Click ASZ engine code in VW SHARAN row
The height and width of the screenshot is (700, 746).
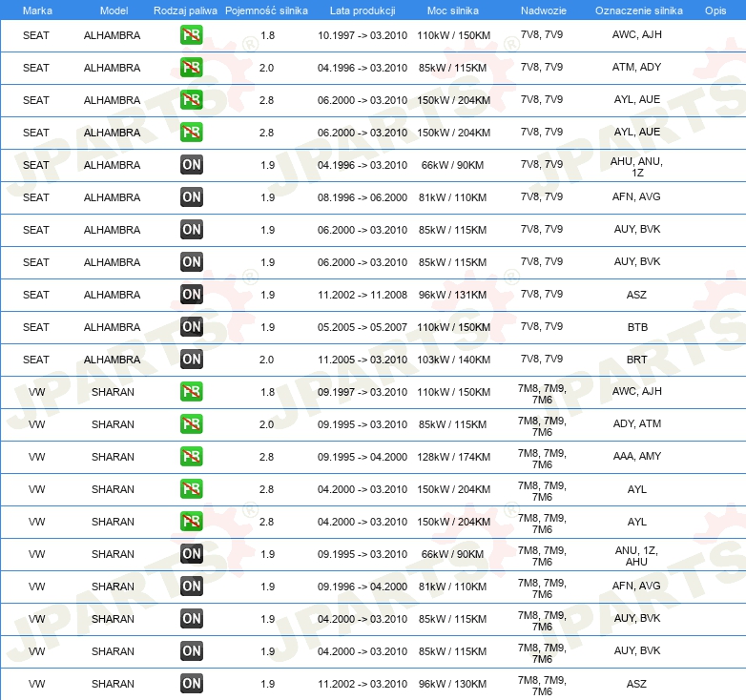click(636, 684)
